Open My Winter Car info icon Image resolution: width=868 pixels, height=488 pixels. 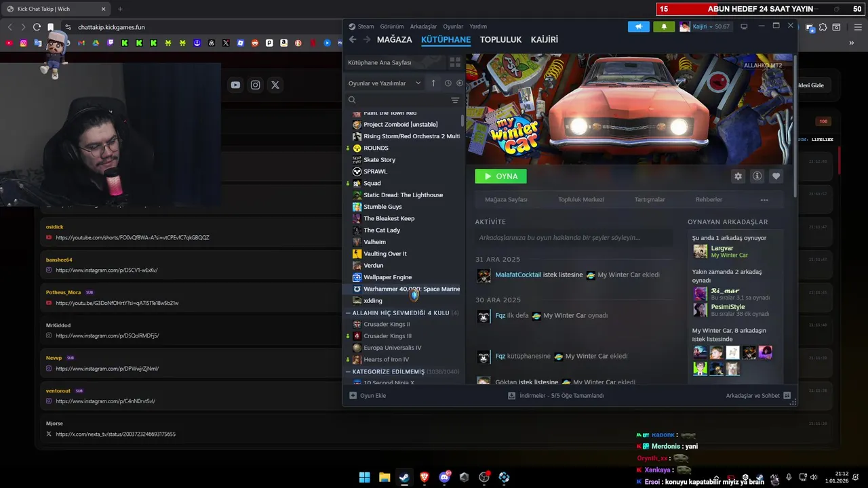click(x=757, y=176)
